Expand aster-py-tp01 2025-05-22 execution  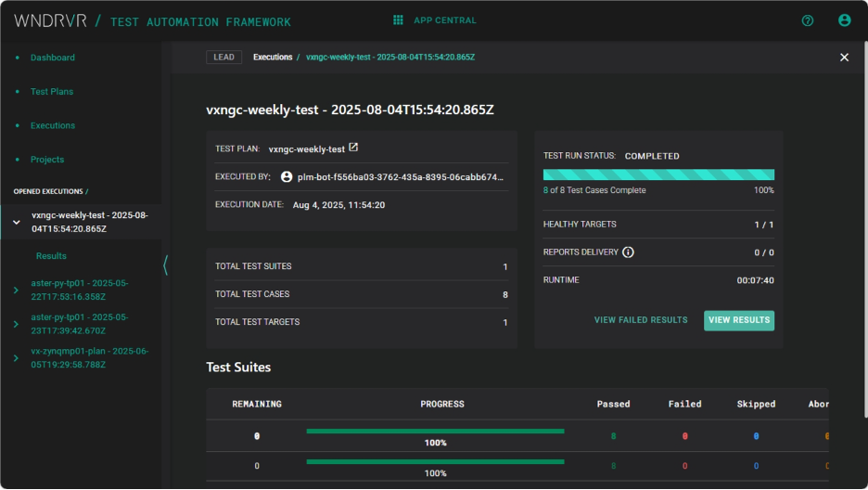point(16,290)
